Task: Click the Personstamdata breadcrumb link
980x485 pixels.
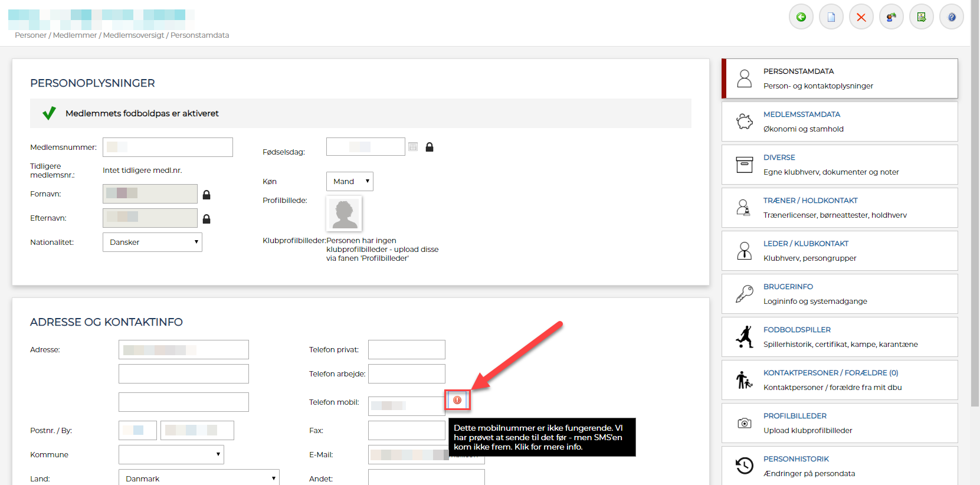Action: pyautogui.click(x=200, y=35)
